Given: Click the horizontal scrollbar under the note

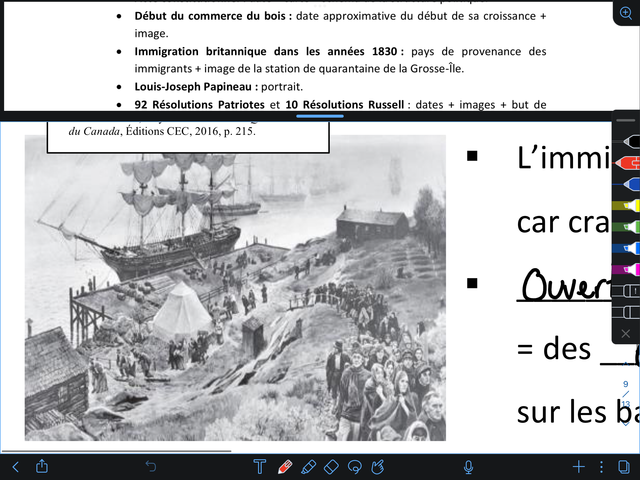Looking at the screenshot, I should 116,451.
